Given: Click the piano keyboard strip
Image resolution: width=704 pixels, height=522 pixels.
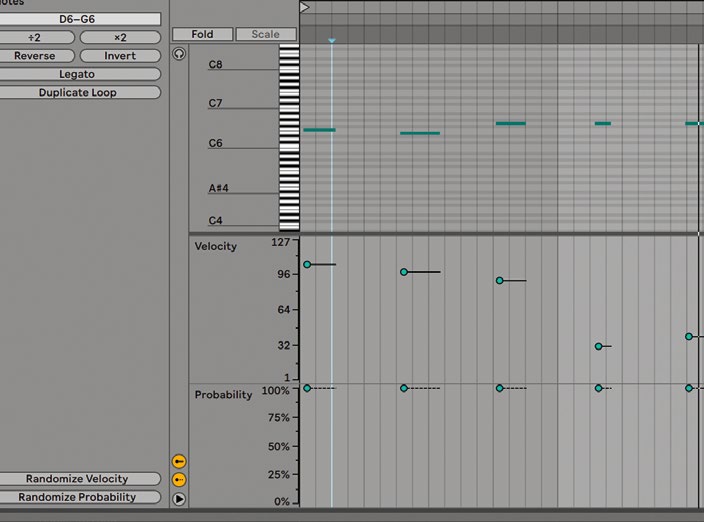Looking at the screenshot, I should tap(289, 138).
